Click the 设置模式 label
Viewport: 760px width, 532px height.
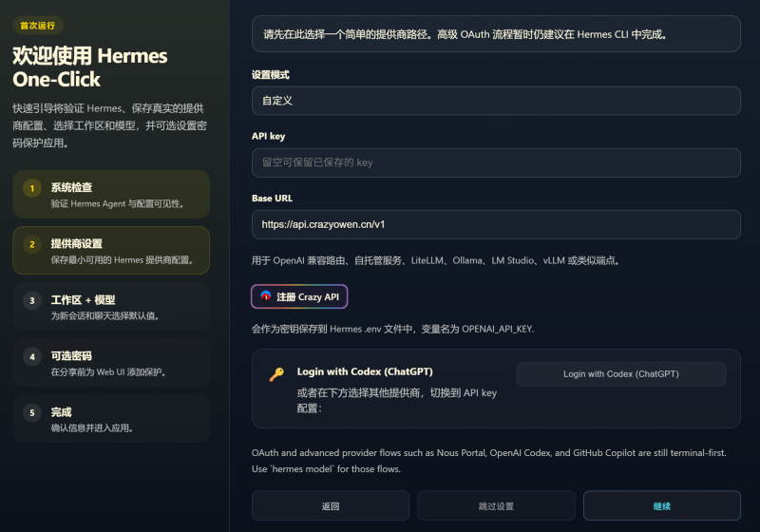[x=271, y=75]
